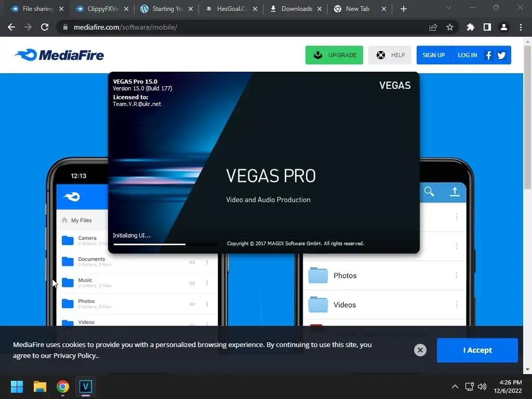This screenshot has height=399, width=532.
Task: Open File Explorer from the taskbar
Action: tap(39, 387)
